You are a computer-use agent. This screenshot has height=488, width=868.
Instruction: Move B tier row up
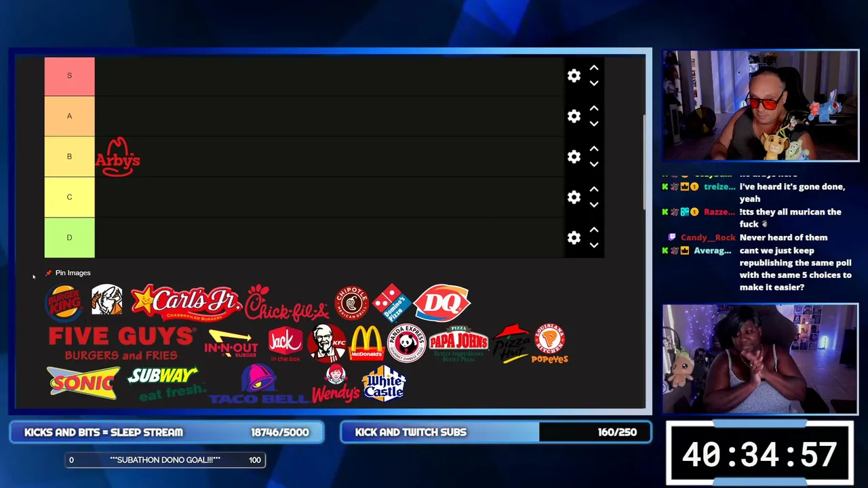pos(594,149)
